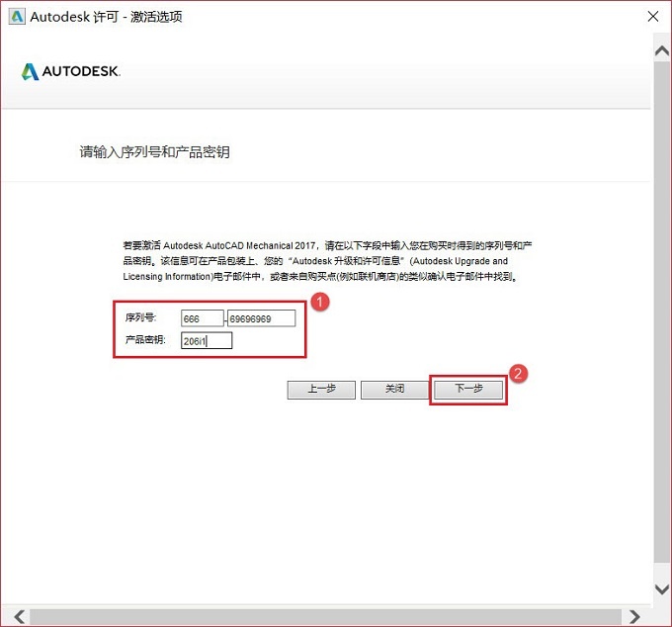The height and width of the screenshot is (627, 672).
Task: Click the serial number prefix field 666
Action: point(203,318)
